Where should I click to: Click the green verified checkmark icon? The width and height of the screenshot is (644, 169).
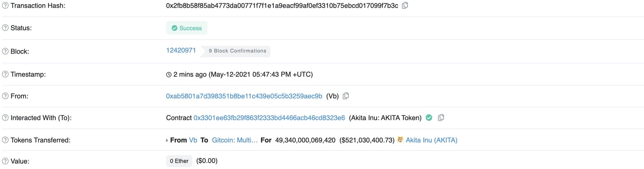pyautogui.click(x=429, y=118)
